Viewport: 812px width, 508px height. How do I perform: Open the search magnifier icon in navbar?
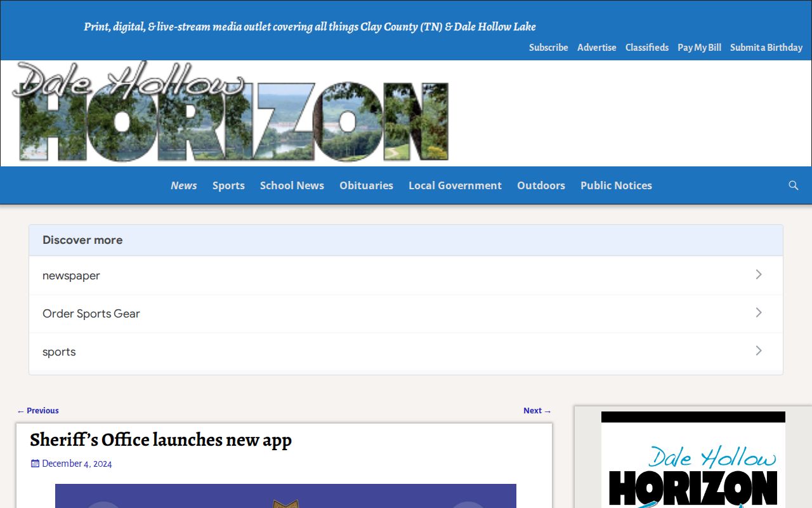(x=793, y=185)
